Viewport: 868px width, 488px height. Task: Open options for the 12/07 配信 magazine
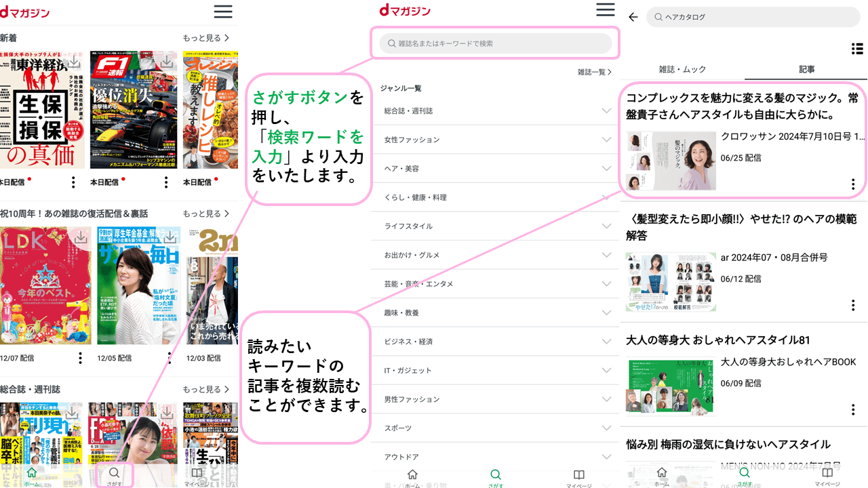tap(81, 358)
